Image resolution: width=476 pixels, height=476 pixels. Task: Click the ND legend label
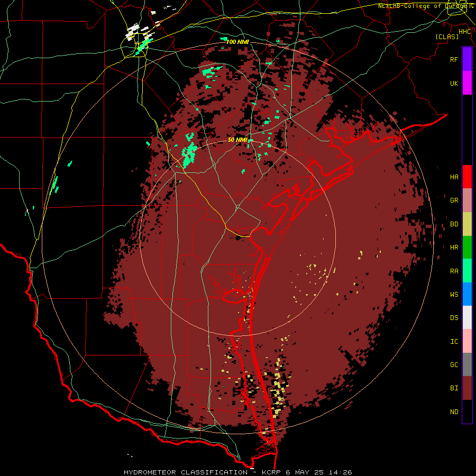pos(454,412)
